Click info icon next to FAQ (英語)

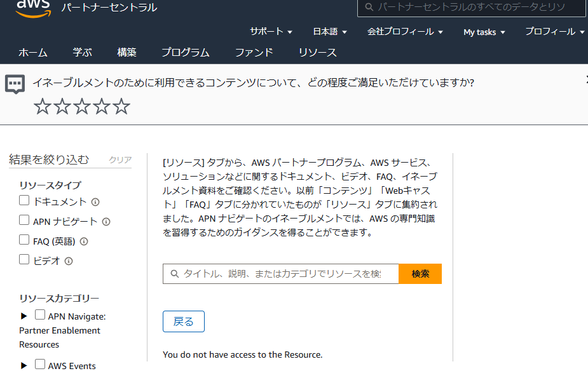[x=84, y=241]
